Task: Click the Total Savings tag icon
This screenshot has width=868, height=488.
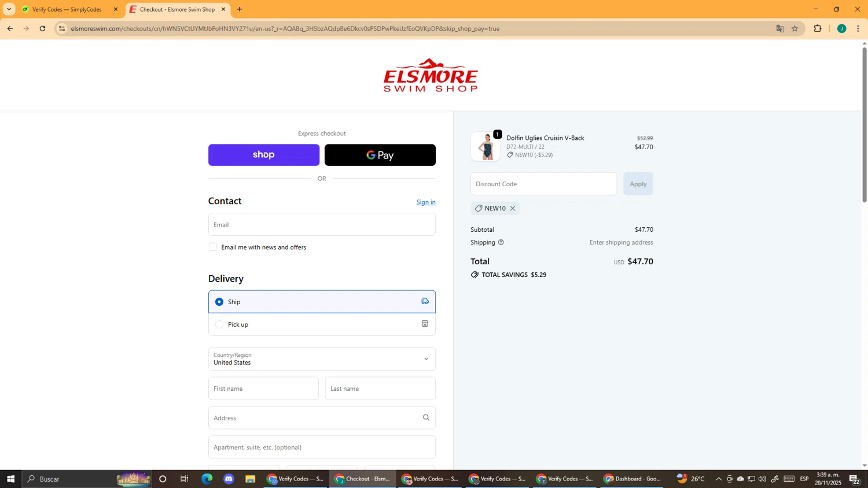Action: (475, 275)
